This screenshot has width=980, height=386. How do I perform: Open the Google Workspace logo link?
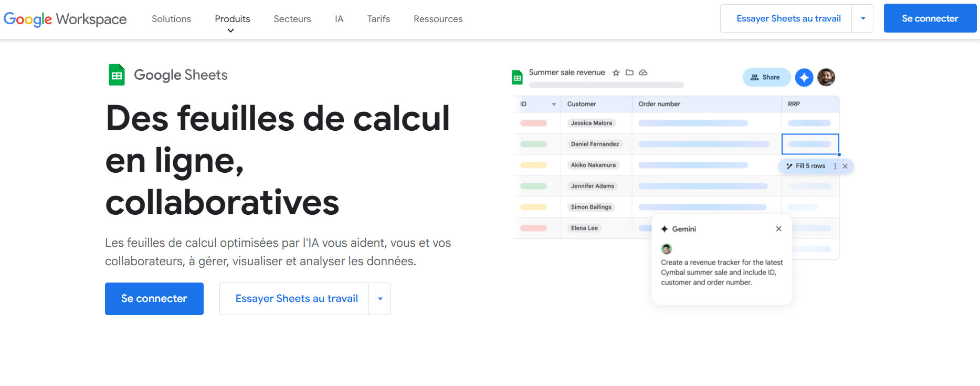point(65,19)
